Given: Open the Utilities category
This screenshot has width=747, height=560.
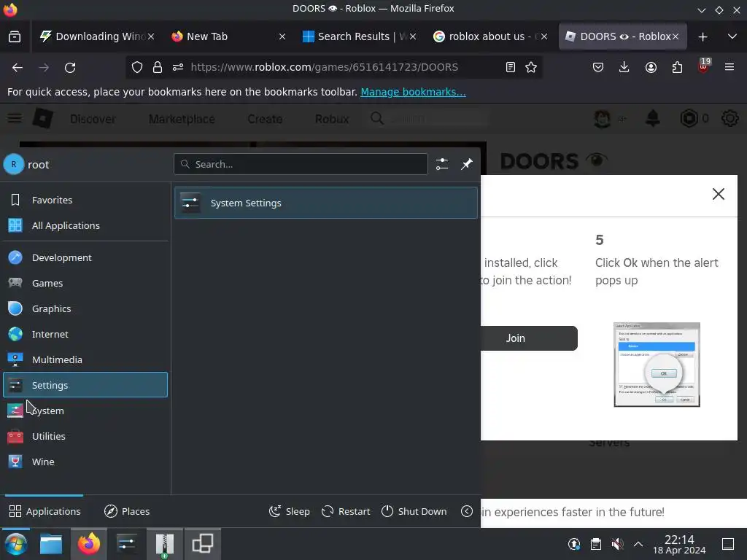Looking at the screenshot, I should (x=85, y=436).
